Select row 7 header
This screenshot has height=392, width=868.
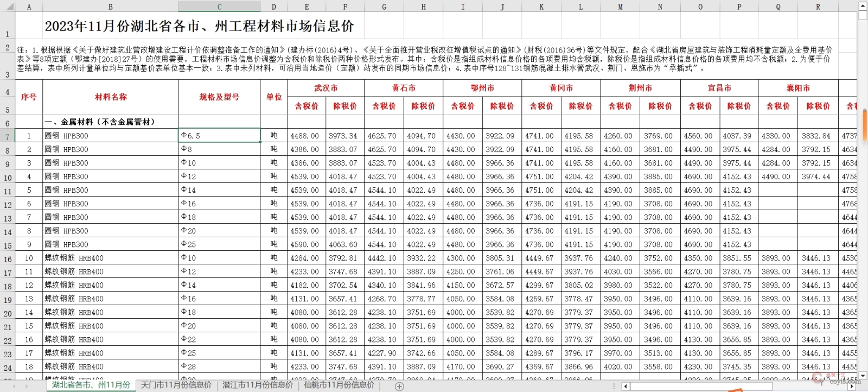(x=8, y=136)
